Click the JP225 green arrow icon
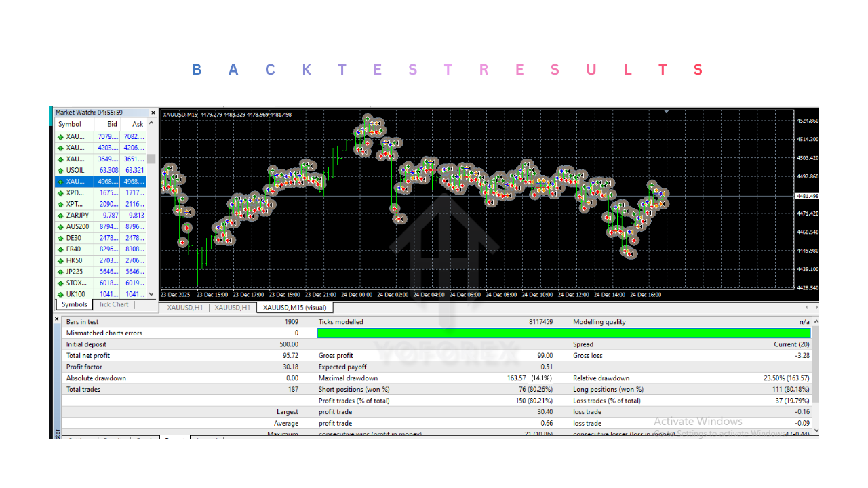This screenshot has height=488, width=868. (60, 272)
